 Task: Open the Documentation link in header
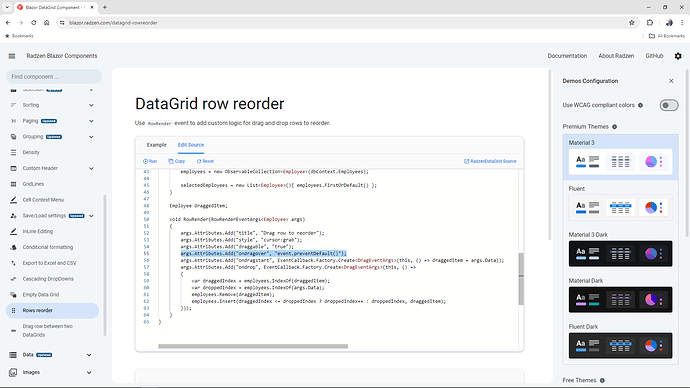(567, 56)
